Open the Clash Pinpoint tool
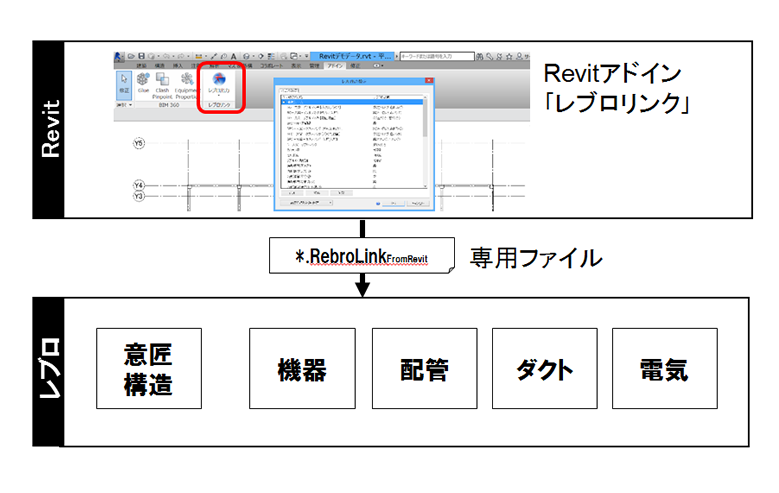This screenshot has height=493, width=779. tap(162, 85)
